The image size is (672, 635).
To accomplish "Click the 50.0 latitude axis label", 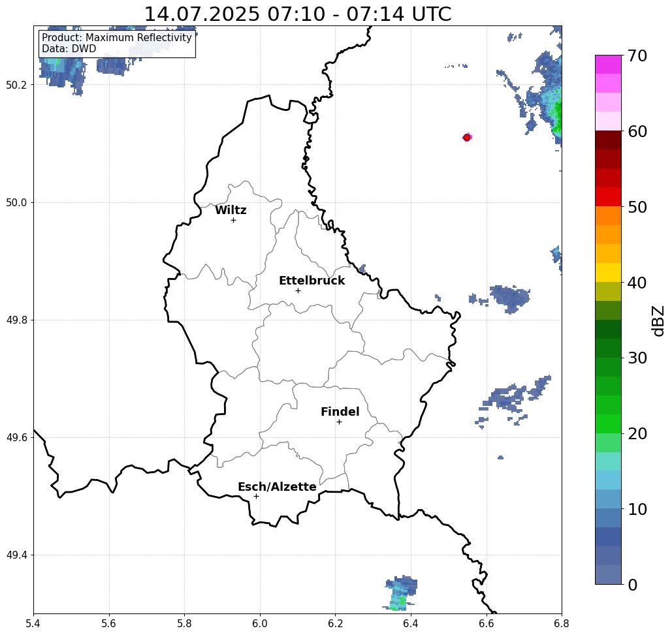I will pyautogui.click(x=16, y=202).
